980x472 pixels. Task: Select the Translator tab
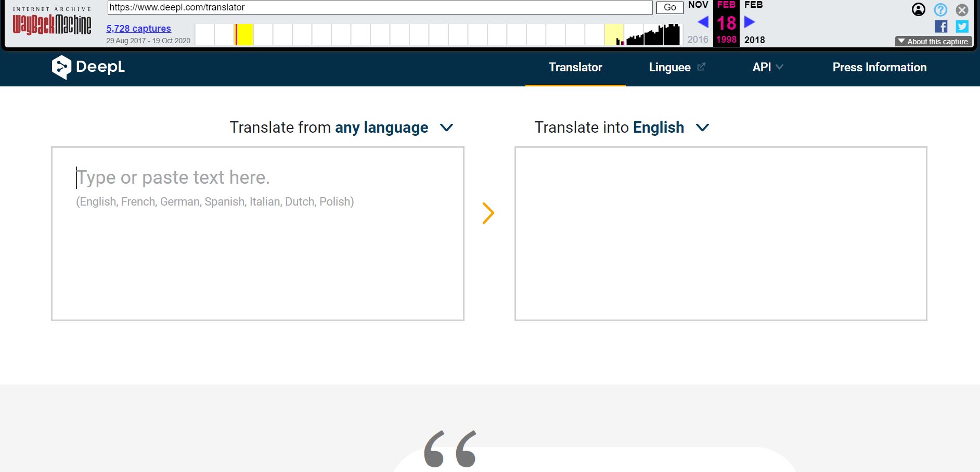[575, 67]
